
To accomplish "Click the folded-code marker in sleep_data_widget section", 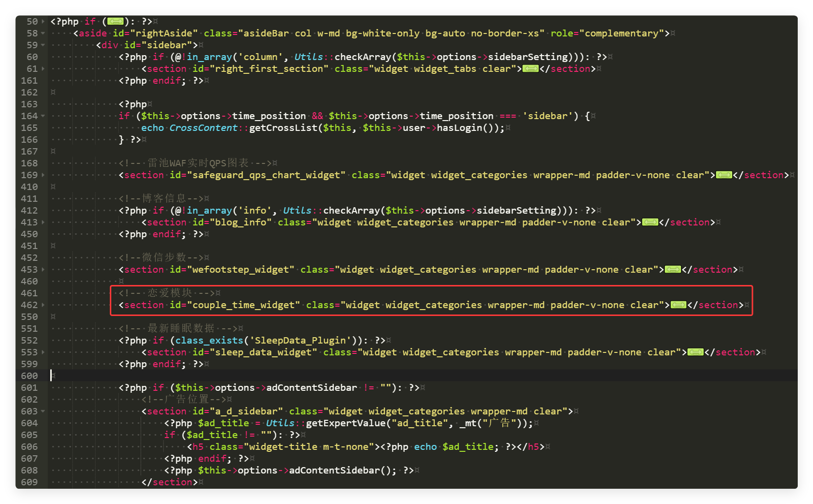I will 695,352.
